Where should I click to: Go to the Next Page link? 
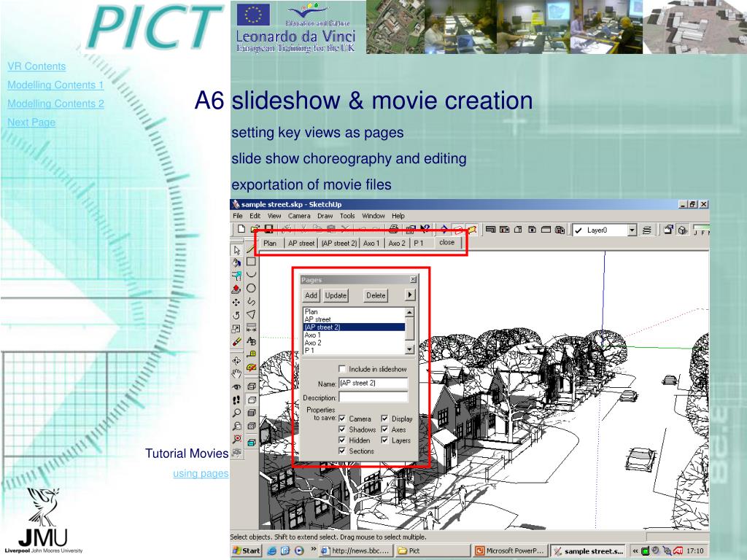click(x=31, y=122)
